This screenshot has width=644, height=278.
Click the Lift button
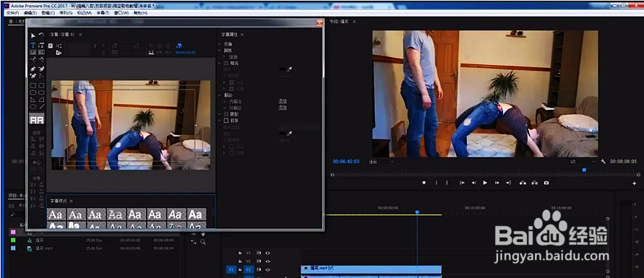click(523, 183)
